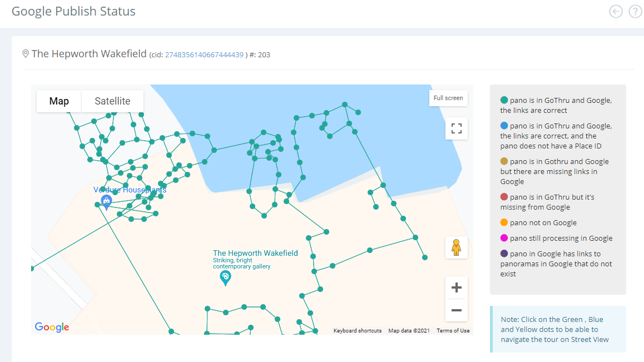
Task: Click The Hepworth Wakefield map label
Action: pos(255,253)
